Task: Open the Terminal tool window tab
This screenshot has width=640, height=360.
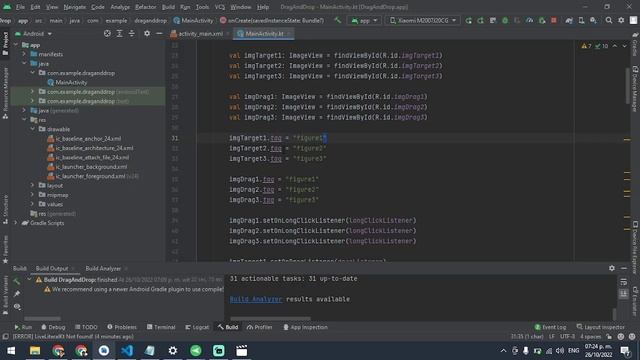Action: click(161, 327)
